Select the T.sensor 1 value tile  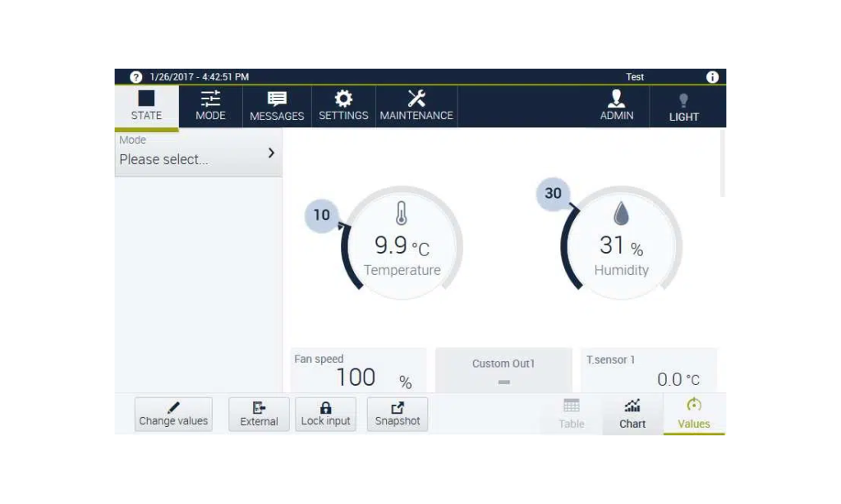[649, 370]
